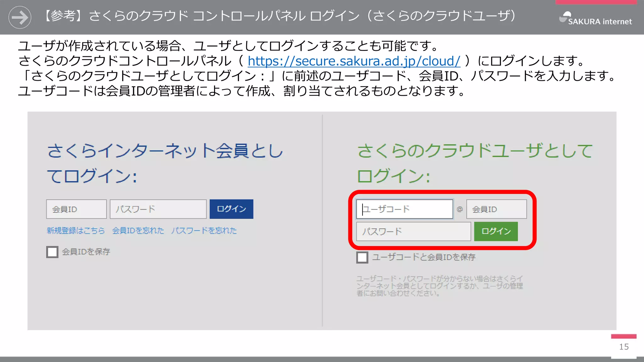Open the 会員IDを忘れた link
This screenshot has height=362, width=644.
(x=138, y=231)
